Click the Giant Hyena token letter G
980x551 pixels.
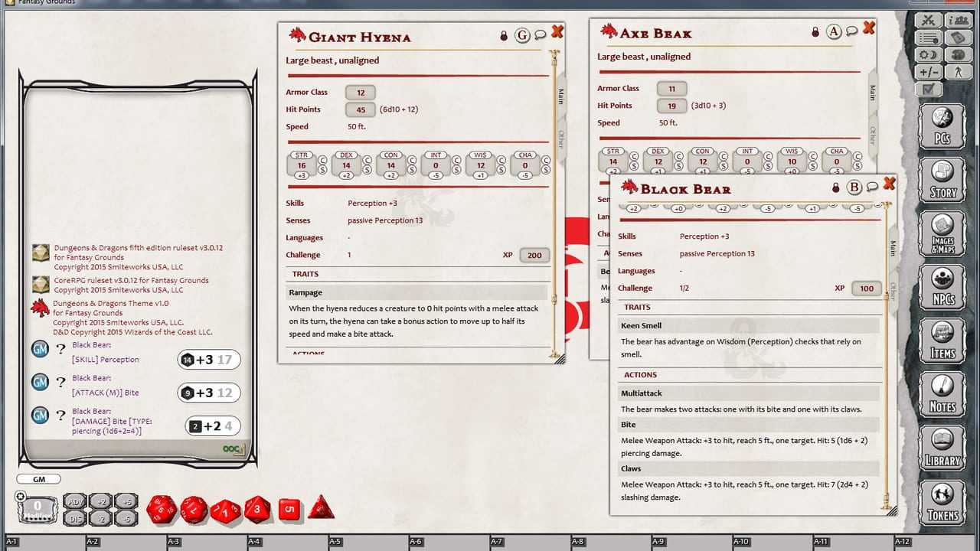point(522,35)
